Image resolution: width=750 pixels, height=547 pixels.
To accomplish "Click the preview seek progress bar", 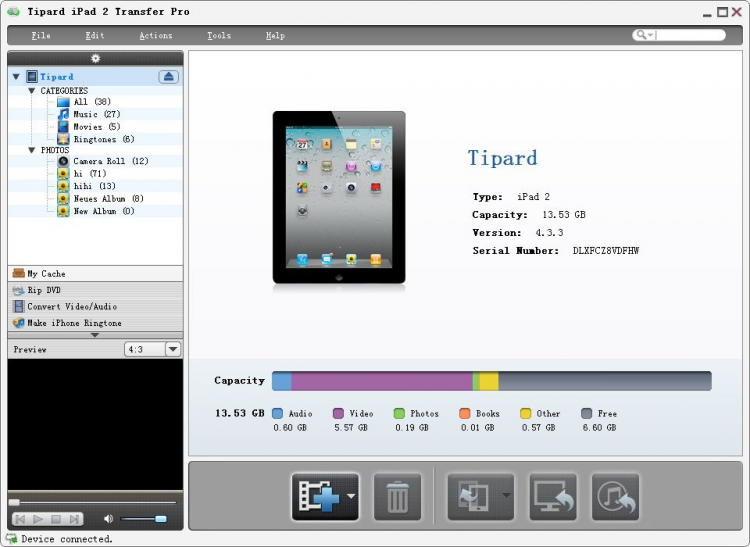I will click(x=93, y=502).
